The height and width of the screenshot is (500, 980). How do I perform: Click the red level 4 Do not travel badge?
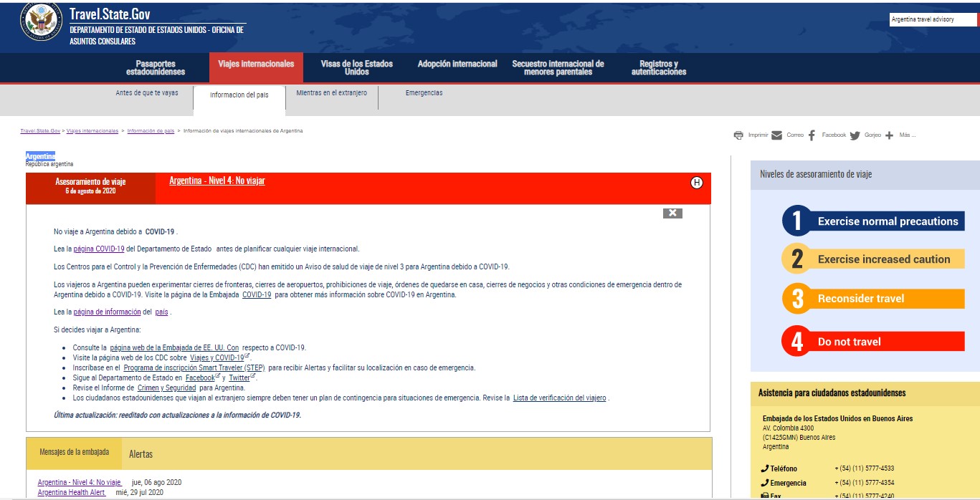[872, 342]
